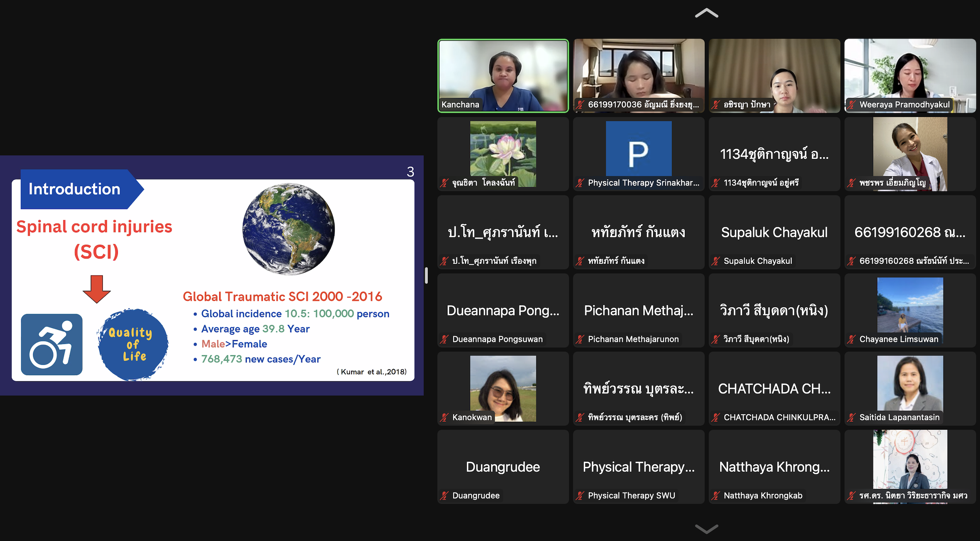Click the Quality of Life badge on slide
This screenshot has width=980, height=541.
pos(133,344)
